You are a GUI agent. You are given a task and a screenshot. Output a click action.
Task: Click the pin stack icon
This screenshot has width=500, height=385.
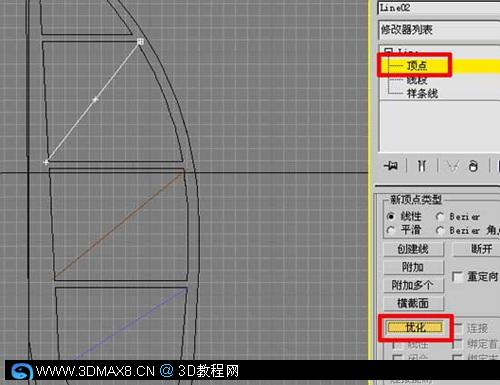pos(391,165)
